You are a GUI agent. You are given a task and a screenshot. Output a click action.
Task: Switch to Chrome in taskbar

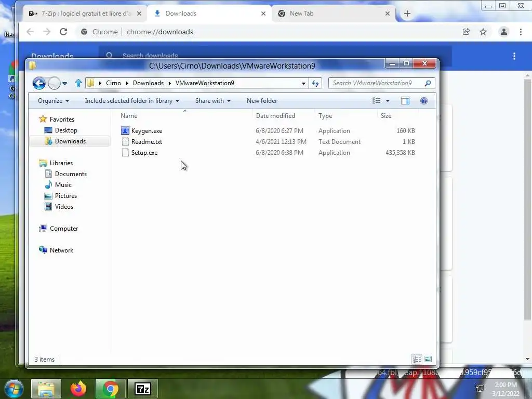pos(111,389)
